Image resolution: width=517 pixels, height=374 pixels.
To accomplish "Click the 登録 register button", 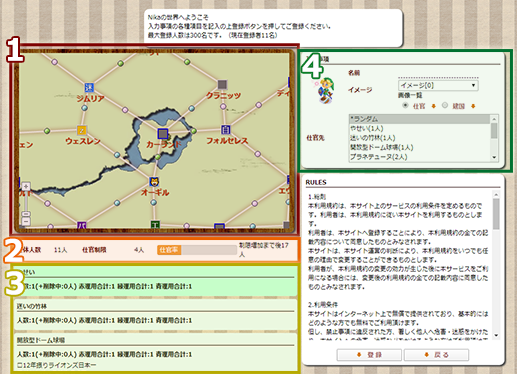I will (x=369, y=355).
